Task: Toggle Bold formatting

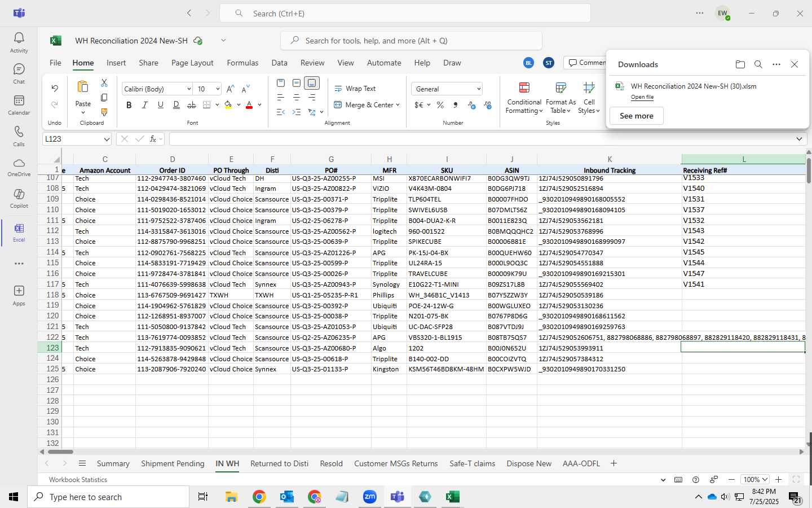Action: pos(129,105)
